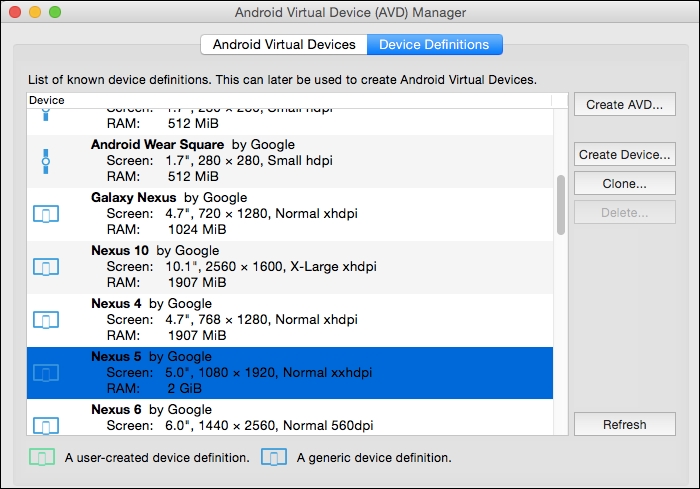Click the green zoom window button
Screen dimensions: 700x489
pos(54,13)
